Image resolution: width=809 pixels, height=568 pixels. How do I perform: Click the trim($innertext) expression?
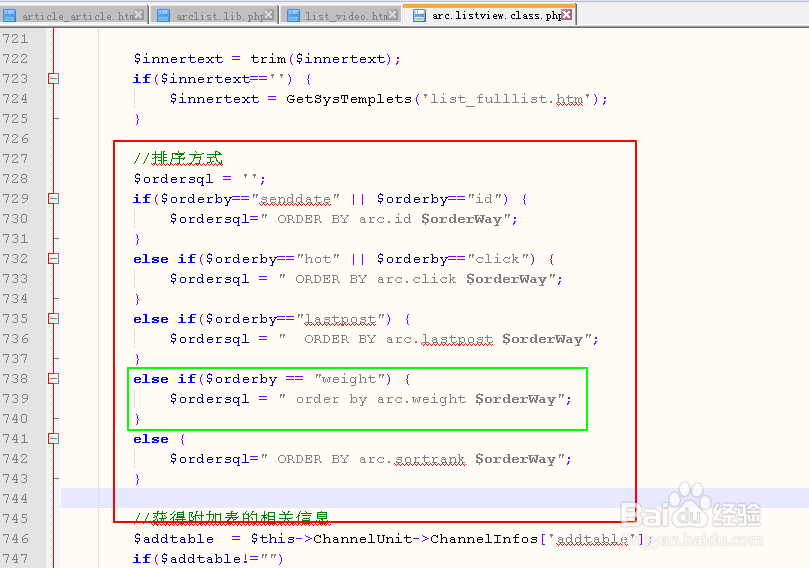click(x=320, y=59)
